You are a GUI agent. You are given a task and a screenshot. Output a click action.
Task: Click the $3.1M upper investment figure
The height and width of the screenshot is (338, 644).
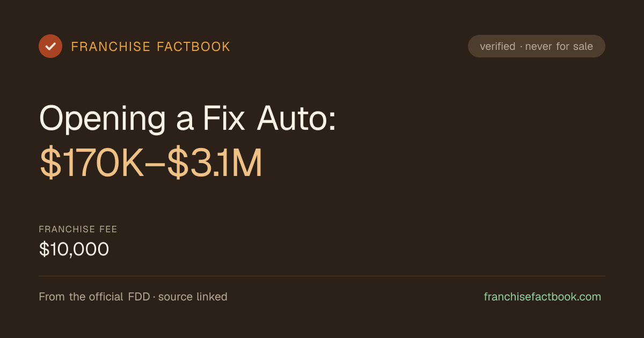[x=215, y=164]
